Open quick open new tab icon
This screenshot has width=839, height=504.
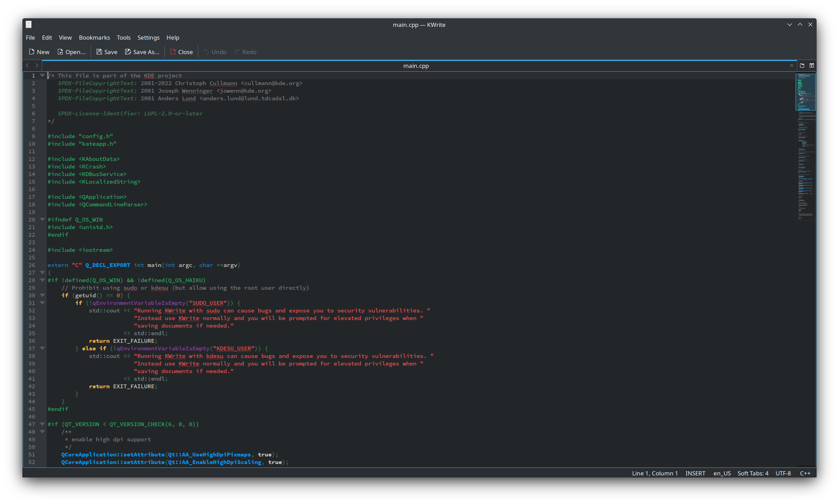coord(802,65)
